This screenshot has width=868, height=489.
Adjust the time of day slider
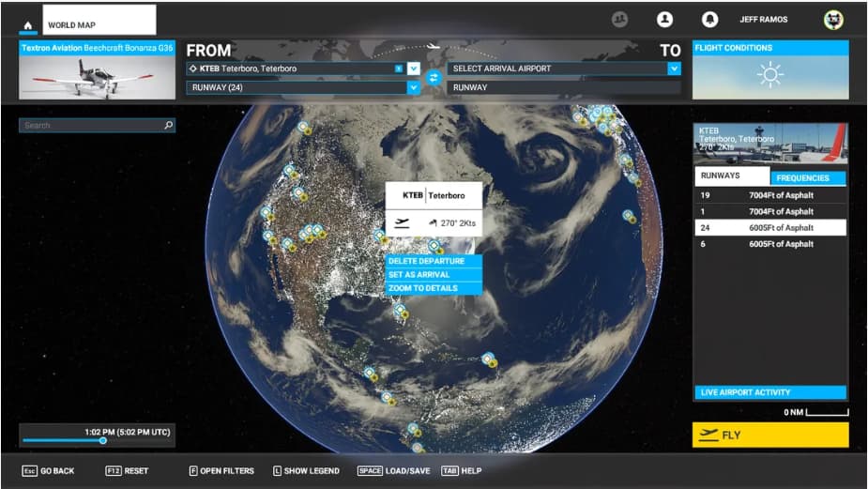click(x=103, y=440)
